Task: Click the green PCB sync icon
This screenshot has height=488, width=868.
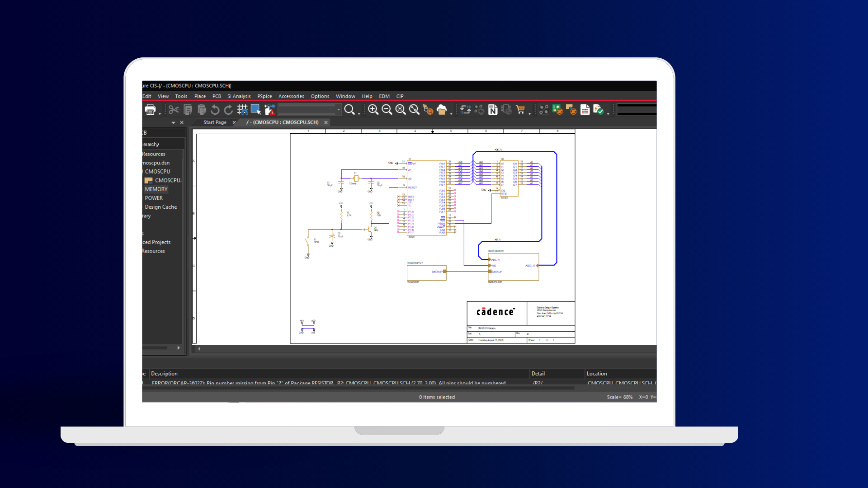Action: pos(557,109)
